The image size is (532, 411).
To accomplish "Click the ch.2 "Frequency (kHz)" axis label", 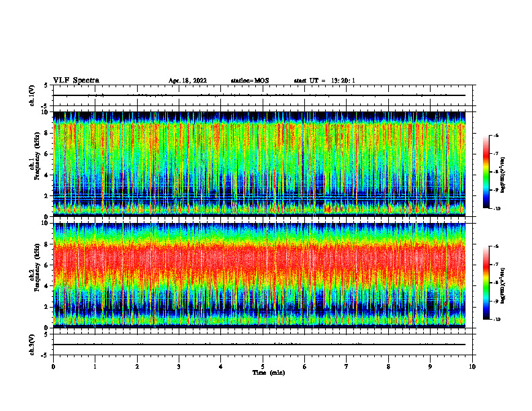I will pyautogui.click(x=37, y=267).
